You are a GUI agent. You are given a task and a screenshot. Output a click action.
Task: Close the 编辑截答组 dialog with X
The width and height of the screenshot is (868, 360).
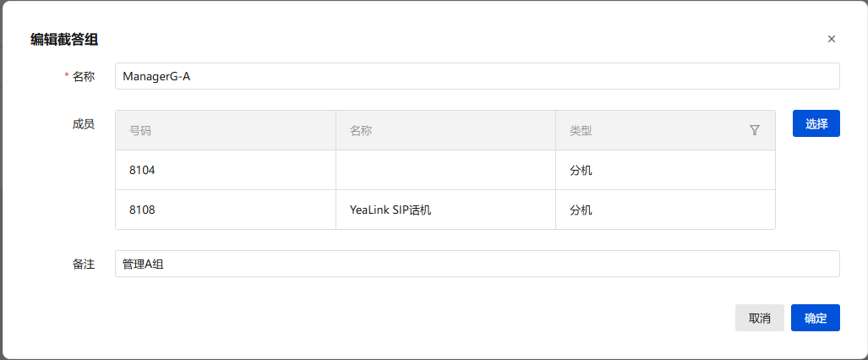832,39
